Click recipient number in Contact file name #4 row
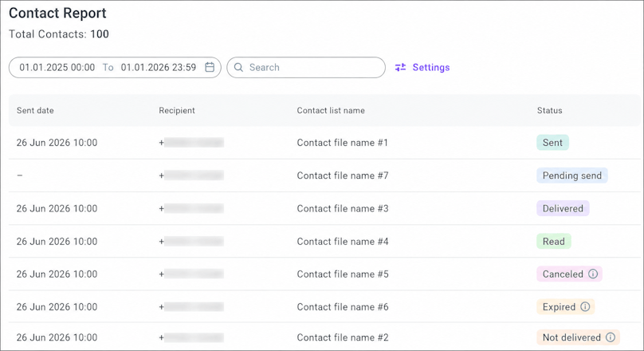644x351 pixels. tap(191, 241)
